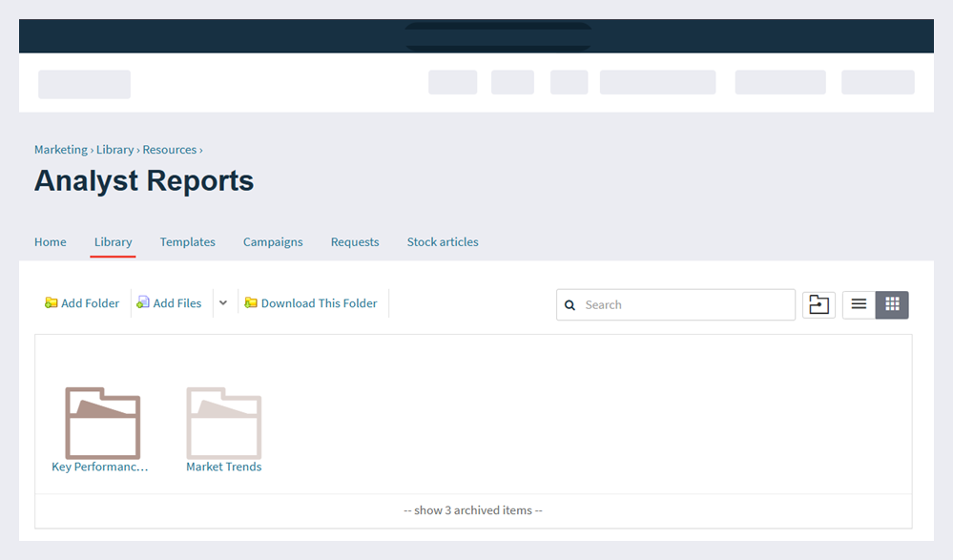Show the 3 archived items

(472, 509)
